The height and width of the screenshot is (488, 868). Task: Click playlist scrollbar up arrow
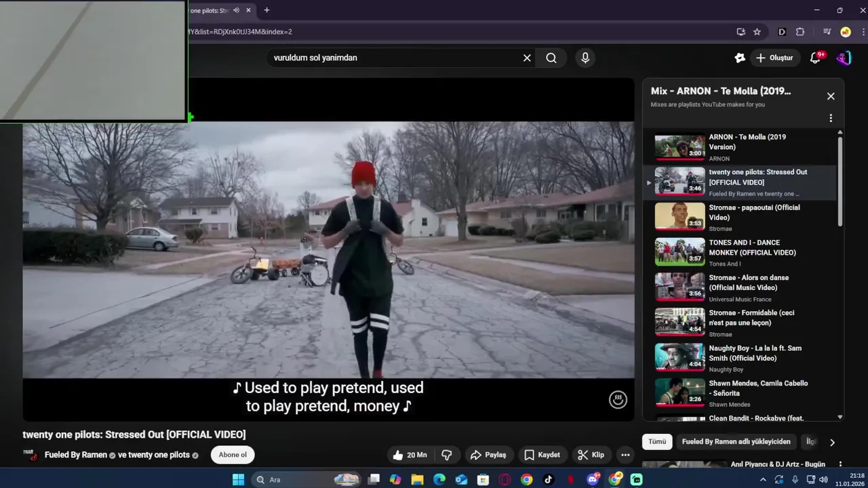click(x=840, y=133)
